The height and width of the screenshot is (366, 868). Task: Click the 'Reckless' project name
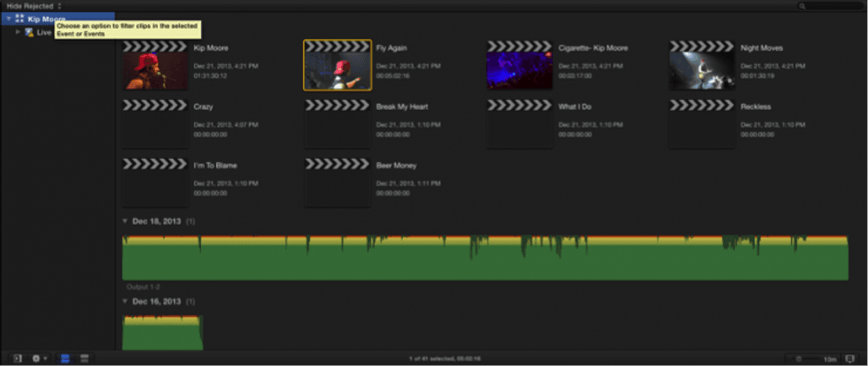click(756, 107)
